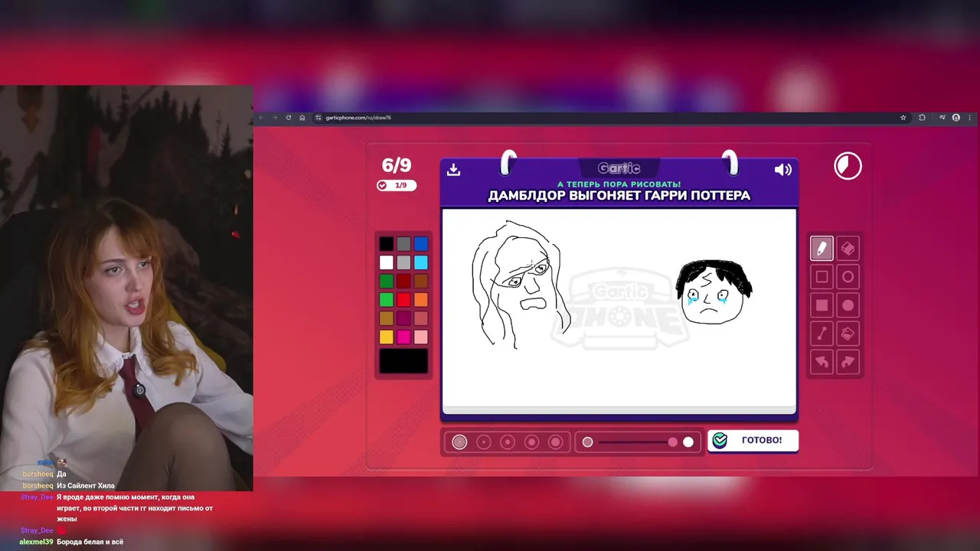Click the prompt text ДАМБЛДОР ВЫГОНЯЕТ ГАРРИ ПОТТЕРА

pyautogui.click(x=619, y=196)
